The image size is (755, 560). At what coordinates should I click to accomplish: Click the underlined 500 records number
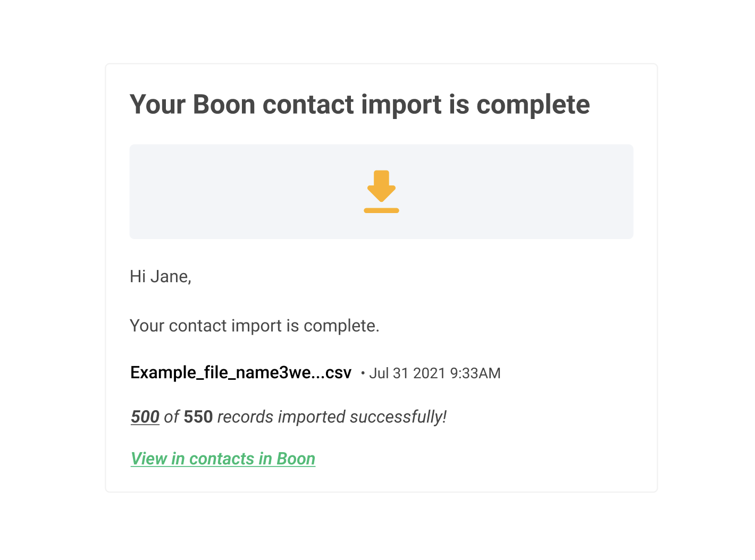point(145,417)
